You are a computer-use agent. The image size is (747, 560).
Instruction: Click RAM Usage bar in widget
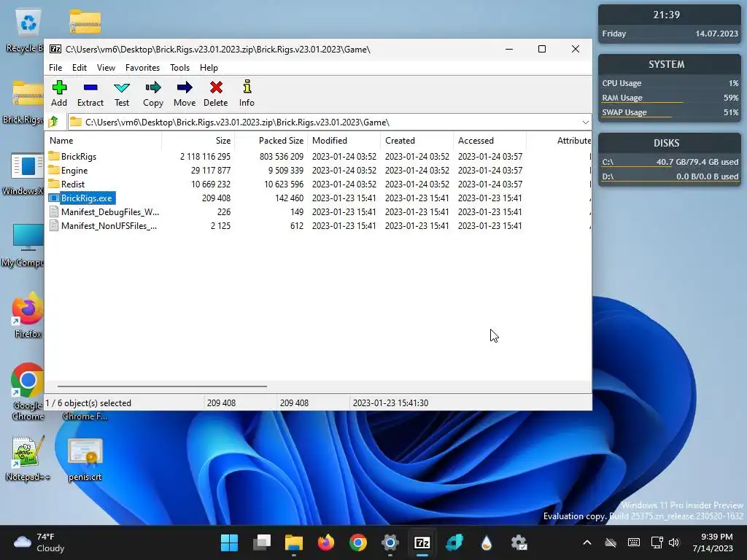(x=670, y=98)
